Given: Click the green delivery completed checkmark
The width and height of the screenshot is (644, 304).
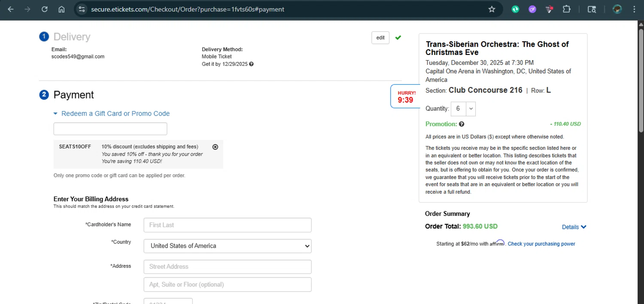Looking at the screenshot, I should coord(398,37).
